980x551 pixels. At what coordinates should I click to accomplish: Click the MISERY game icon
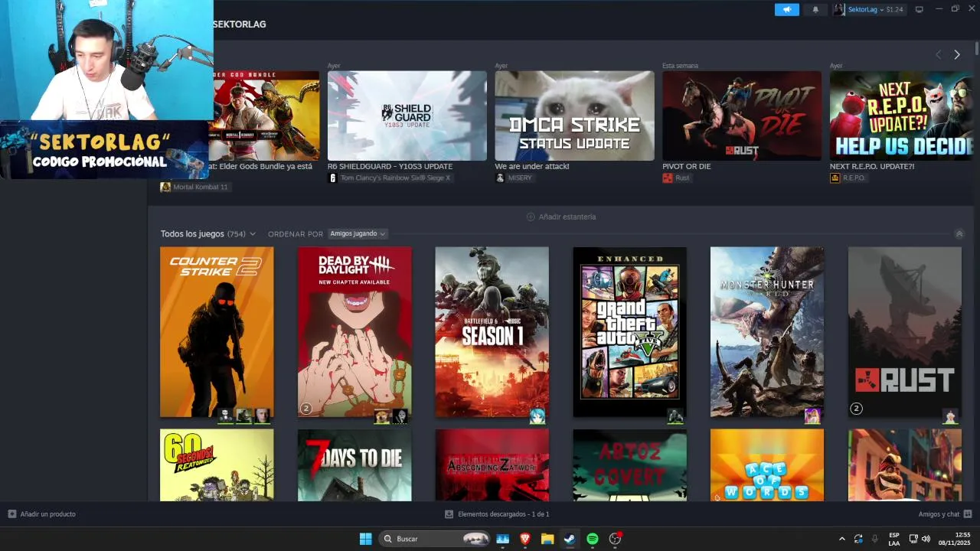coord(500,178)
